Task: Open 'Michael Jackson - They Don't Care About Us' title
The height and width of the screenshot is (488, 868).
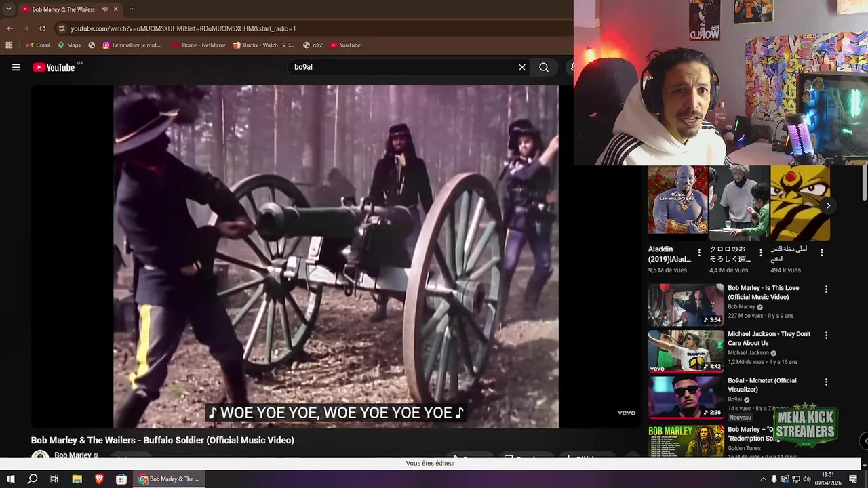Action: [x=769, y=338]
